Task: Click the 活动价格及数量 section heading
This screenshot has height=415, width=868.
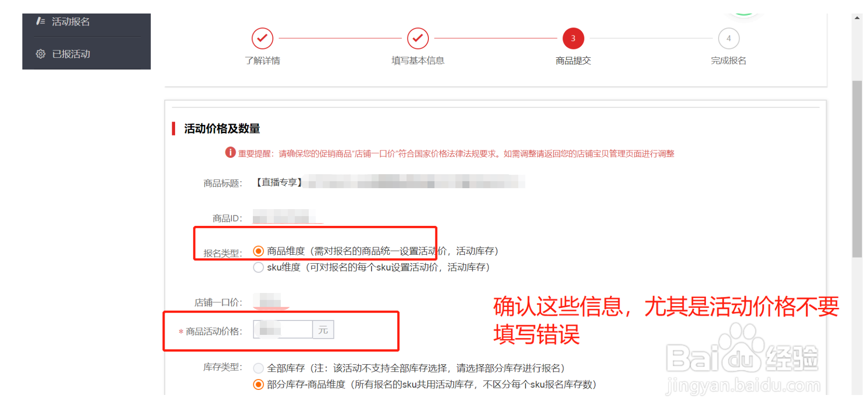Action: (x=222, y=129)
